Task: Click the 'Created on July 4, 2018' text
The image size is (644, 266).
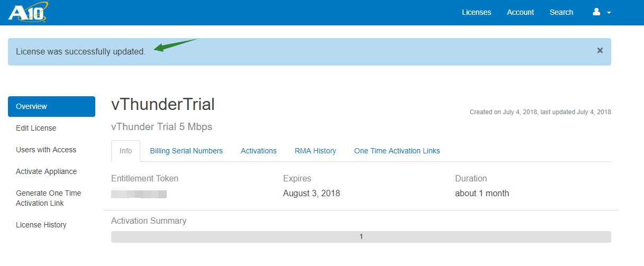Action: (503, 112)
